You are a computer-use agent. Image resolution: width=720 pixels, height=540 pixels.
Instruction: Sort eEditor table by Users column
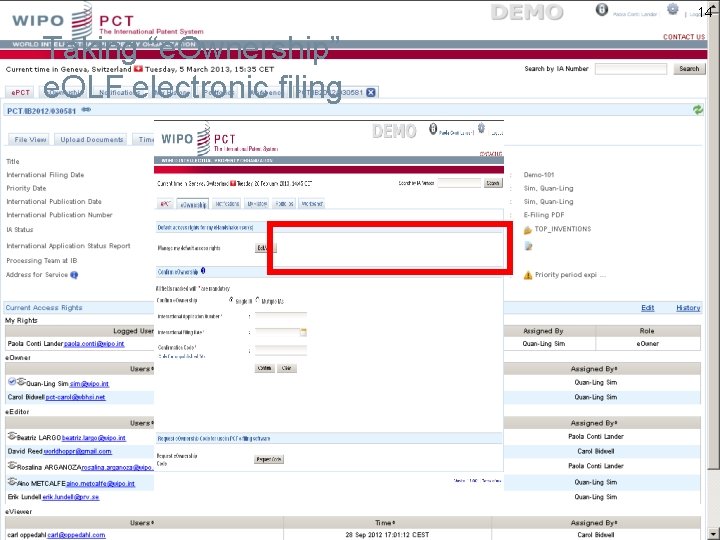141,423
